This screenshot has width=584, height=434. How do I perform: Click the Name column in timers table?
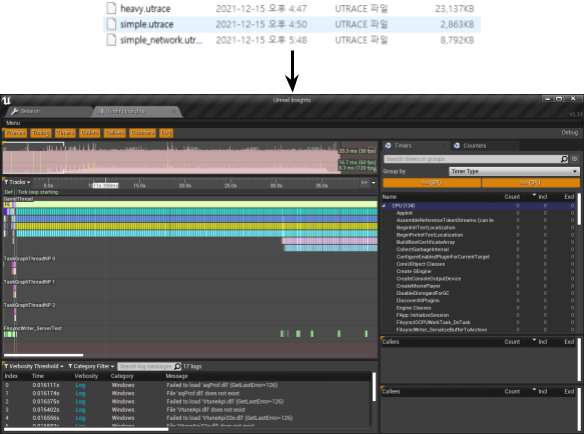pos(390,197)
